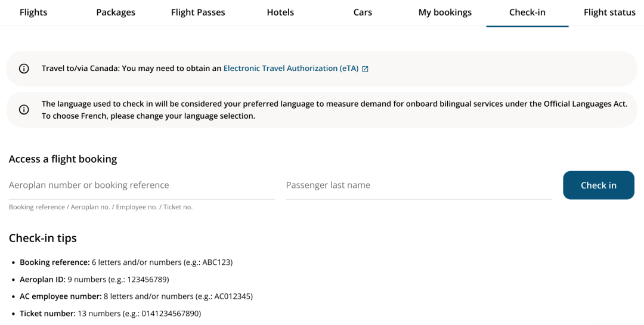644x325 pixels.
Task: Click the Check-in tips heading
Action: click(x=43, y=238)
